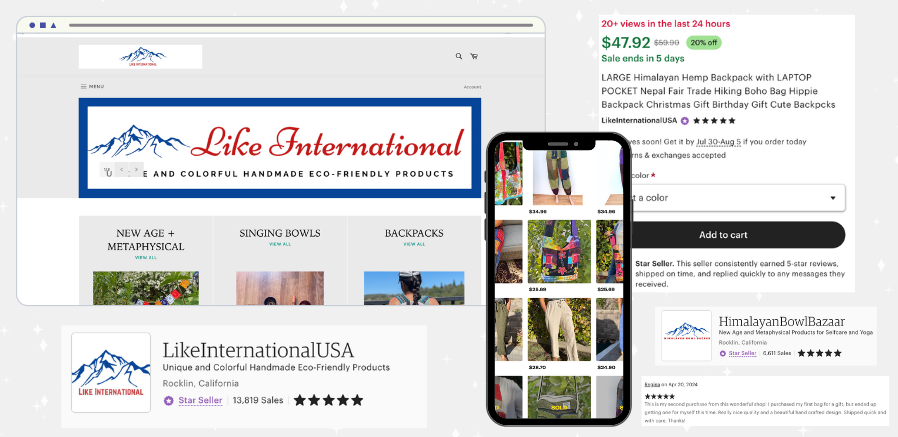The image size is (898, 437).
Task: Click the $47.92 sale price
Action: 626,43
